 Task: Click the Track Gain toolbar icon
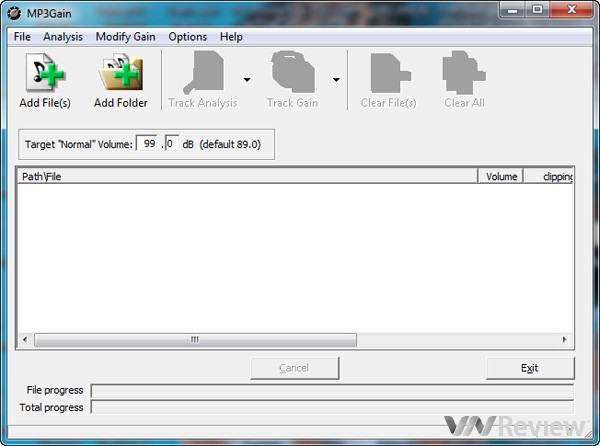(293, 72)
